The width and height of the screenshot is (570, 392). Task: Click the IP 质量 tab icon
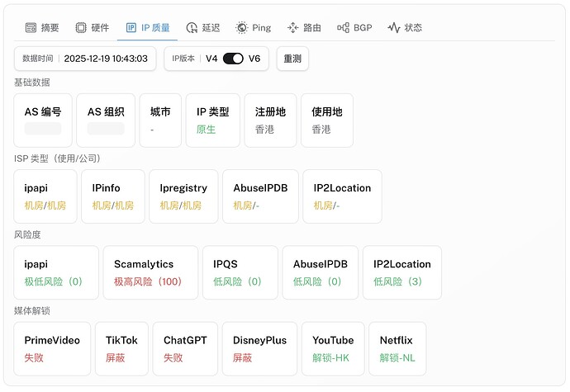coord(131,27)
